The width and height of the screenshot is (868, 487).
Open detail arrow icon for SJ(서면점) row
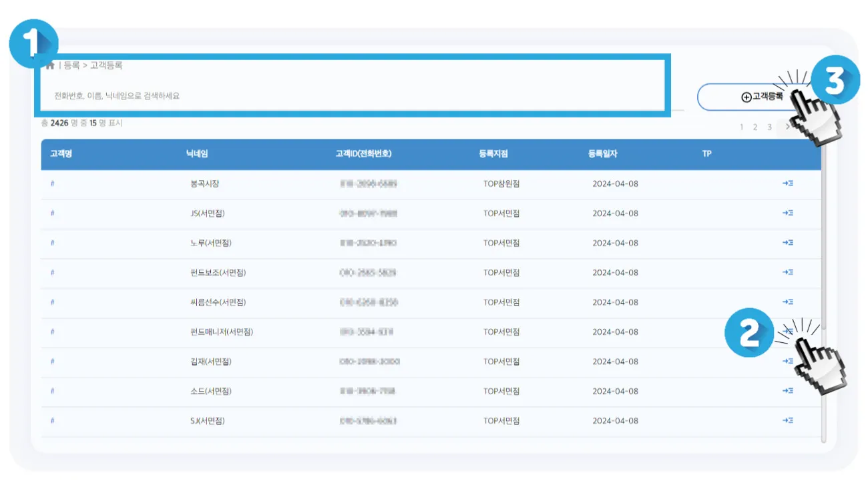coord(788,420)
